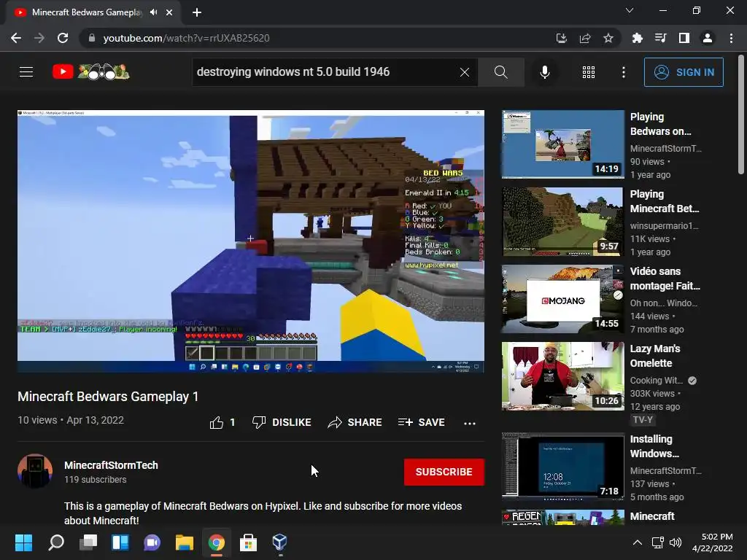Image resolution: width=747 pixels, height=560 pixels.
Task: Open 'Vidéo sans montage! Fait...' title
Action: [665, 279]
